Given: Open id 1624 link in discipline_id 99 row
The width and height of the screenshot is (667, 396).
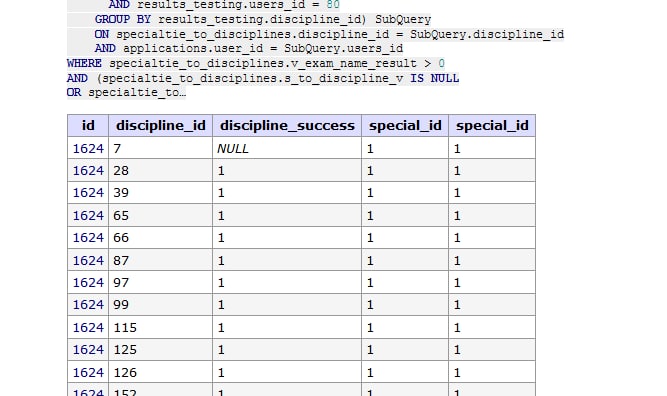Looking at the screenshot, I should 88,305.
